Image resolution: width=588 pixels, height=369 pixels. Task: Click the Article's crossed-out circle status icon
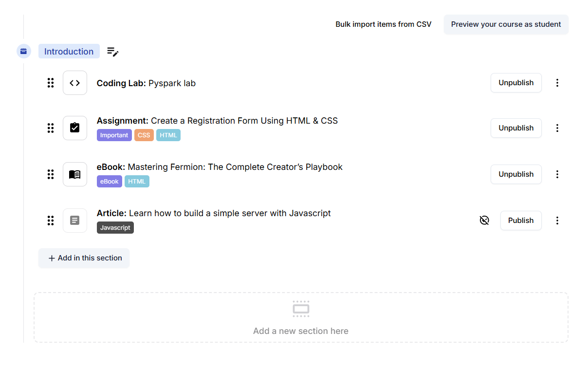[x=484, y=221]
